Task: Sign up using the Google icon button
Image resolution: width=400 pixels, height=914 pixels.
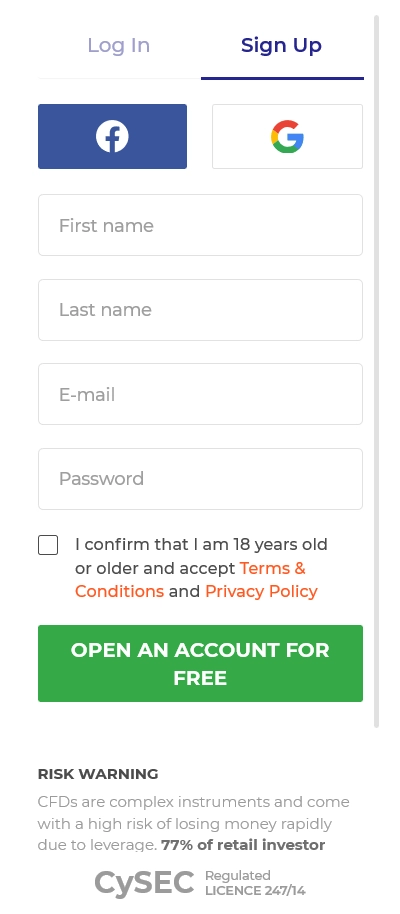Action: coord(287,136)
